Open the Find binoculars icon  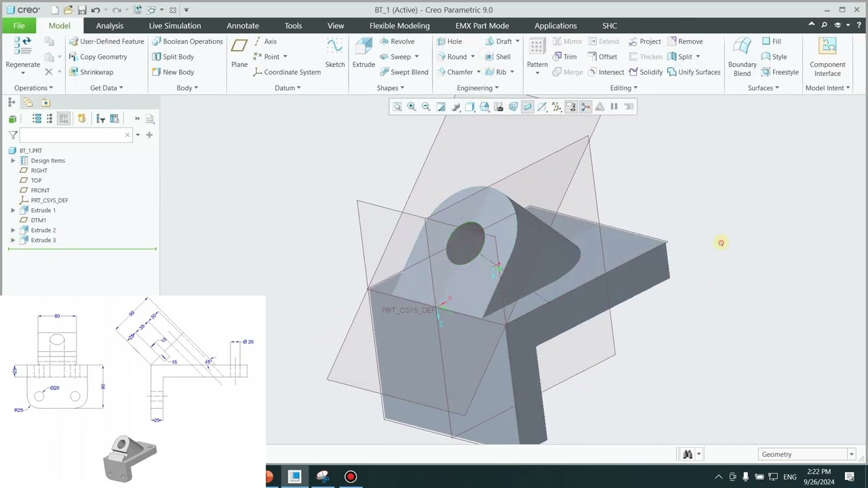click(x=688, y=454)
